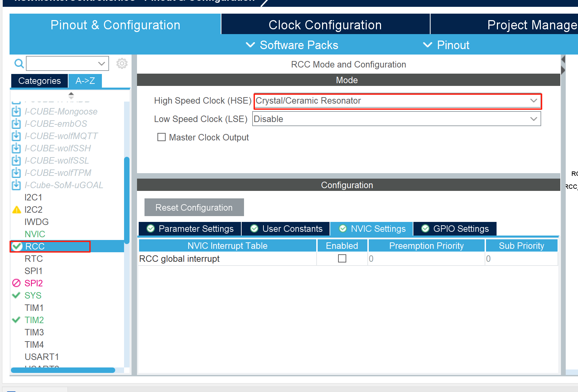Open the categories settings gear icon

coord(122,63)
